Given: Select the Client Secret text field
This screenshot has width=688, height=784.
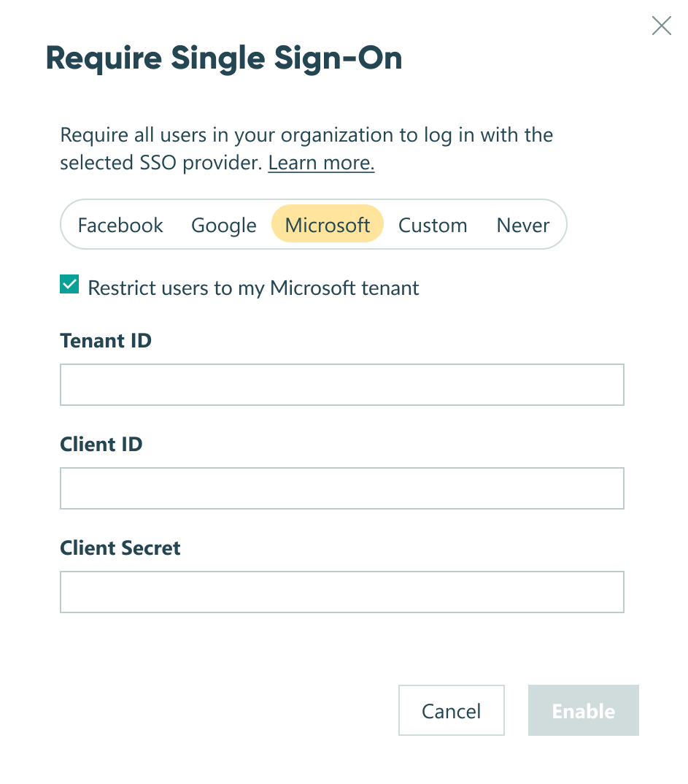Looking at the screenshot, I should [x=341, y=591].
